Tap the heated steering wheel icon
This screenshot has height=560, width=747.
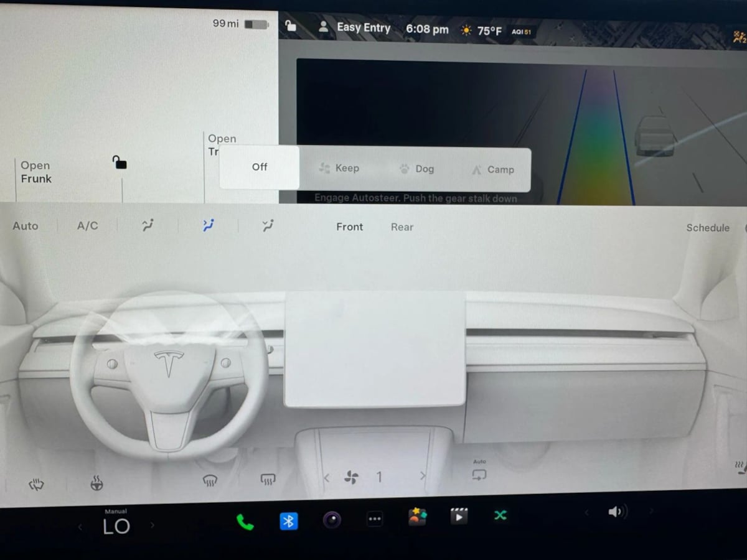click(96, 483)
